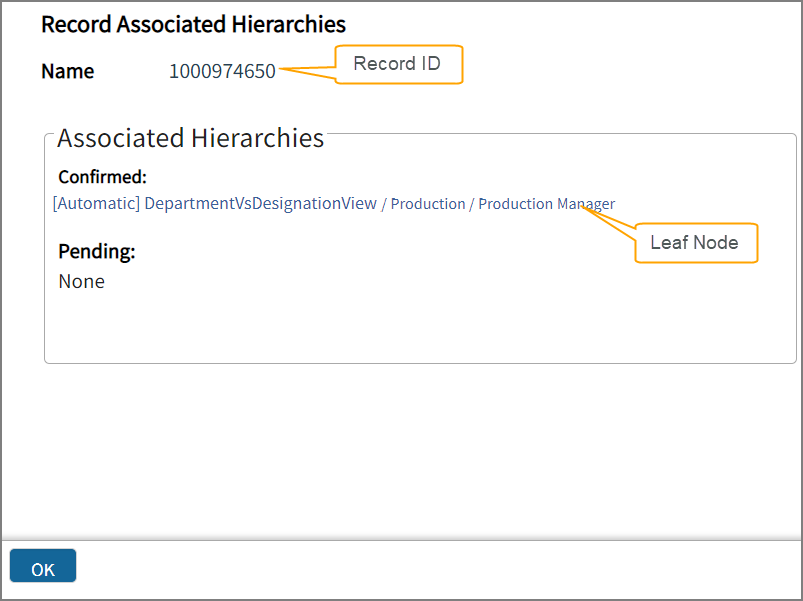Click the pointer line of Record ID callout
Image resolution: width=803 pixels, height=601 pixels.
point(307,69)
